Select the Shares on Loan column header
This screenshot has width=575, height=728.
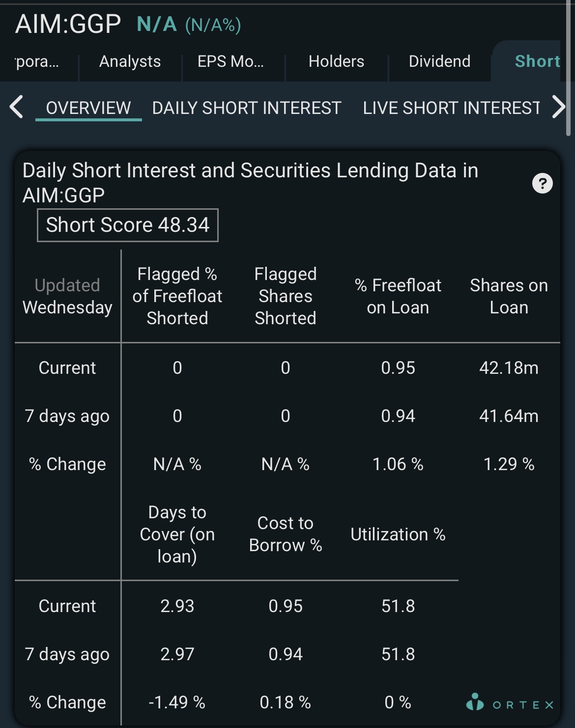click(x=509, y=296)
